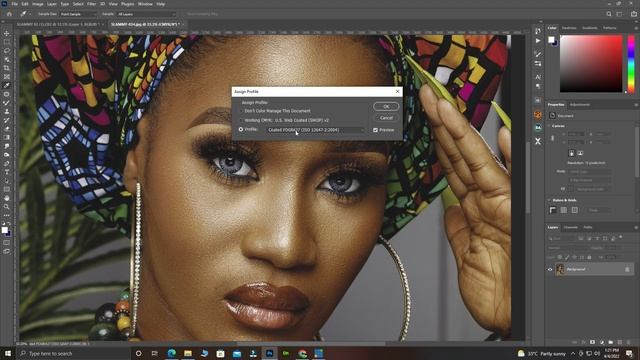Select the Move tool

[7, 33]
